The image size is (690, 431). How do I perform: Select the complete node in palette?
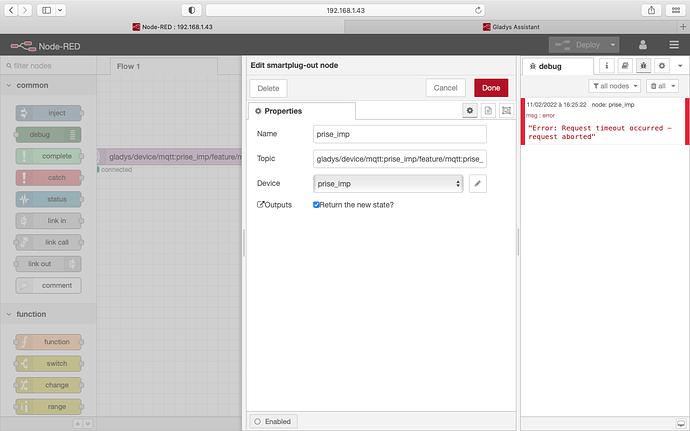click(x=48, y=156)
